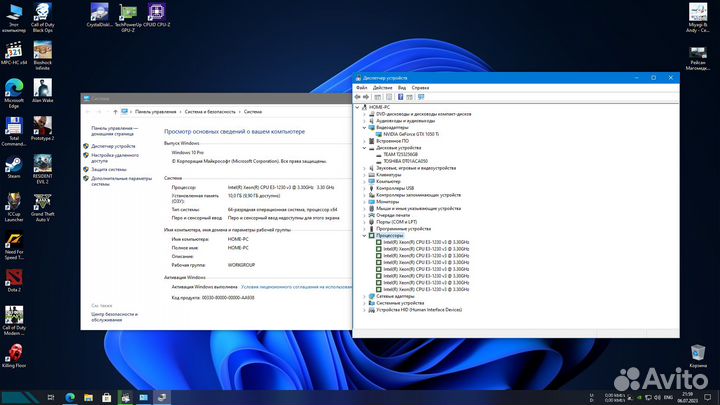Open Task View on the taskbar
Viewport: 720px width, 405px height.
(51, 397)
